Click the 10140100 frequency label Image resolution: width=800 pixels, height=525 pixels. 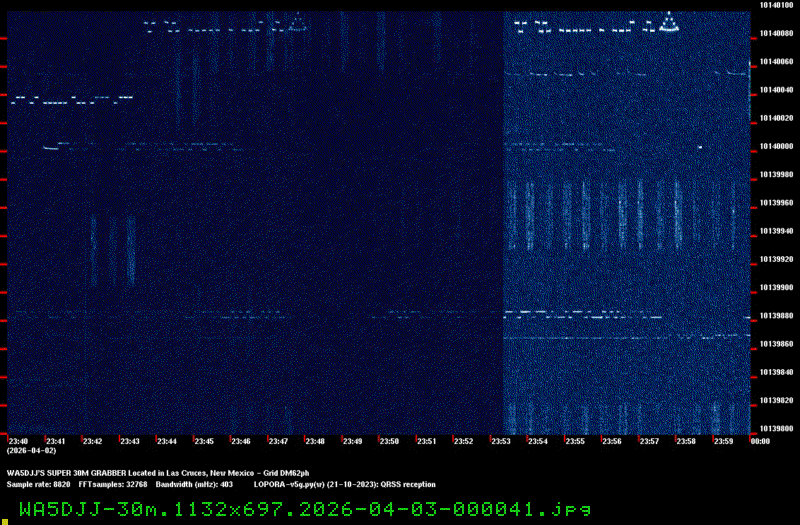(x=776, y=5)
